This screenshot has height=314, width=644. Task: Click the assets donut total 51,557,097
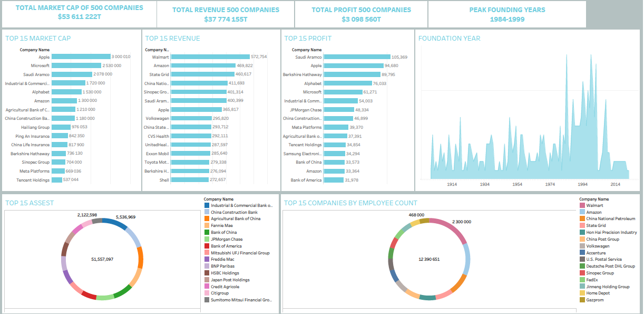(x=102, y=259)
